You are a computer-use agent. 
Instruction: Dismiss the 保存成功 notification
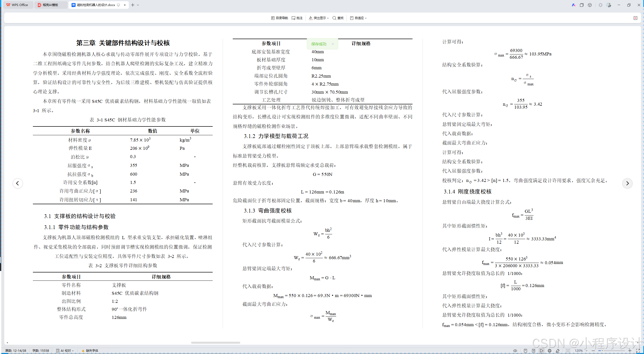333,44
